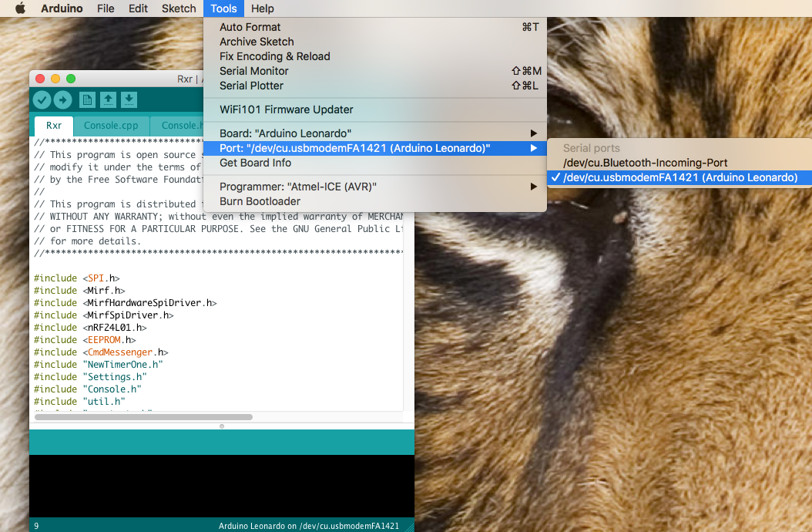Expand the Programmer: Atmel-ICE (AVR) submenu
This screenshot has height=532, width=812.
coord(375,186)
